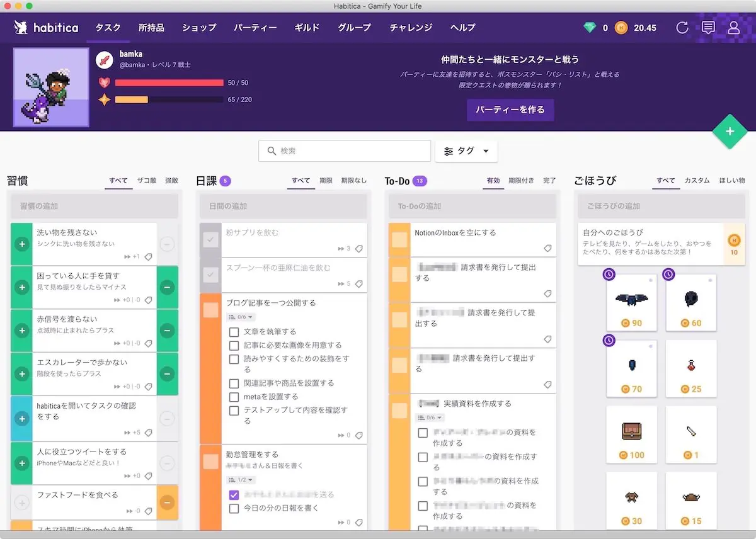Check off 今日の分の日報を書く item
The image size is (756, 539).
234,508
